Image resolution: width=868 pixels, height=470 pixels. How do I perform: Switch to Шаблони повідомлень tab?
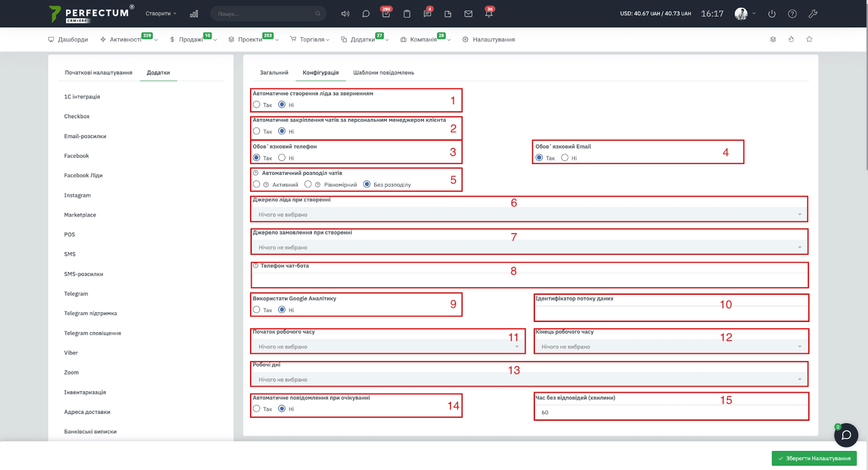pyautogui.click(x=384, y=73)
